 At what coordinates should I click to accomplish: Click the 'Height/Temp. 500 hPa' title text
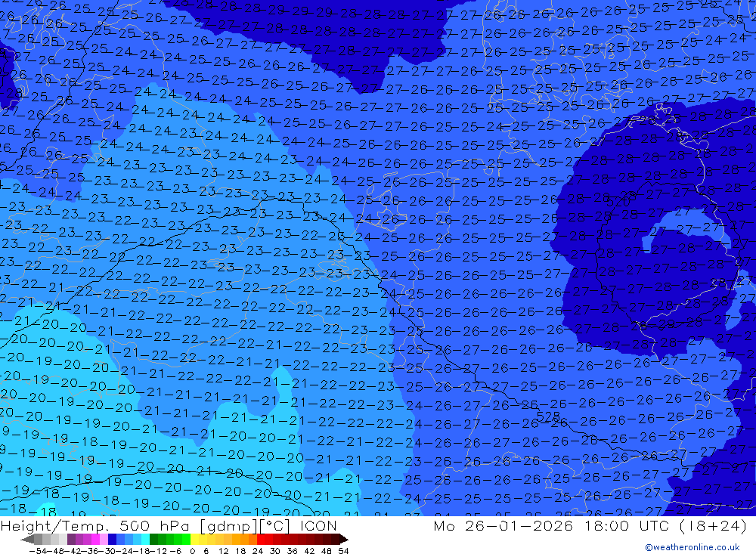[x=97, y=525]
